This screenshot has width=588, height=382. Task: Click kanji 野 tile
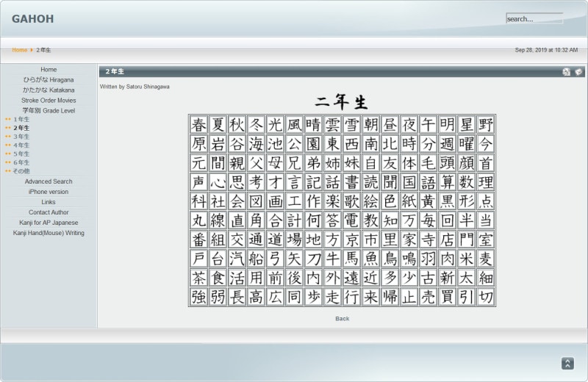486,125
